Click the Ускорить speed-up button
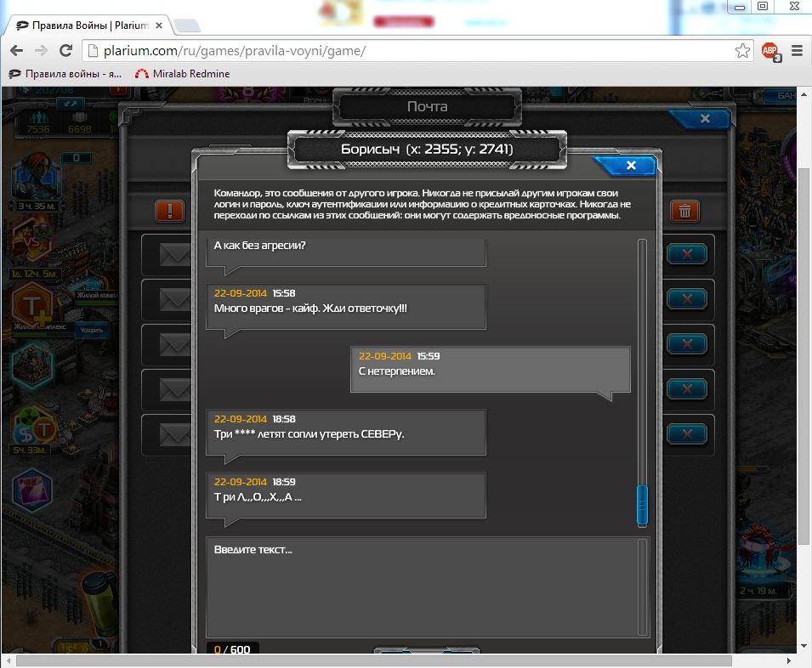Screen dimensions: 812x668 click(92, 330)
